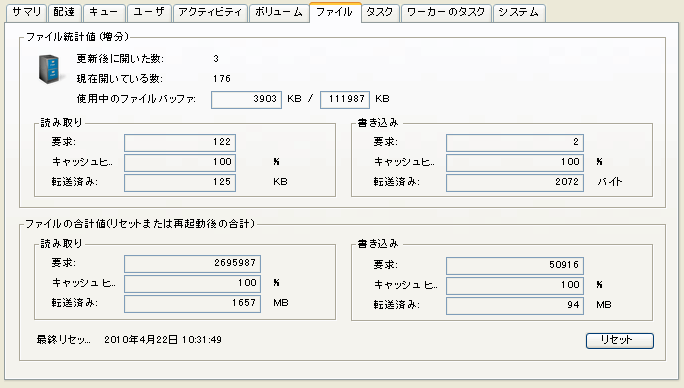Open the 配達 tab
The width and height of the screenshot is (684, 388).
coord(65,12)
